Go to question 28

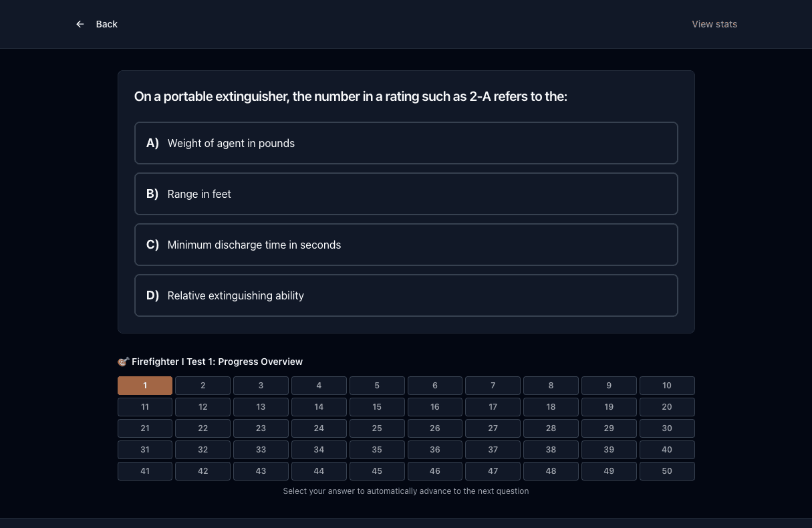tap(551, 428)
